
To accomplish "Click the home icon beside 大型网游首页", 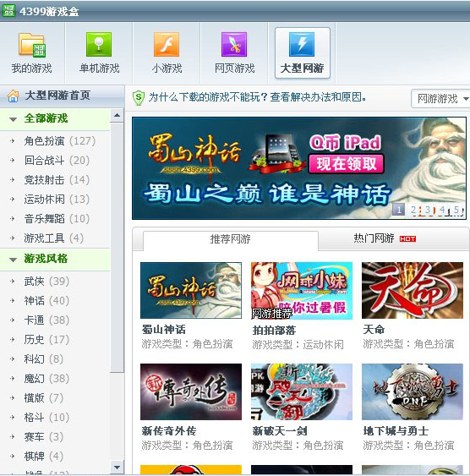I will (13, 96).
